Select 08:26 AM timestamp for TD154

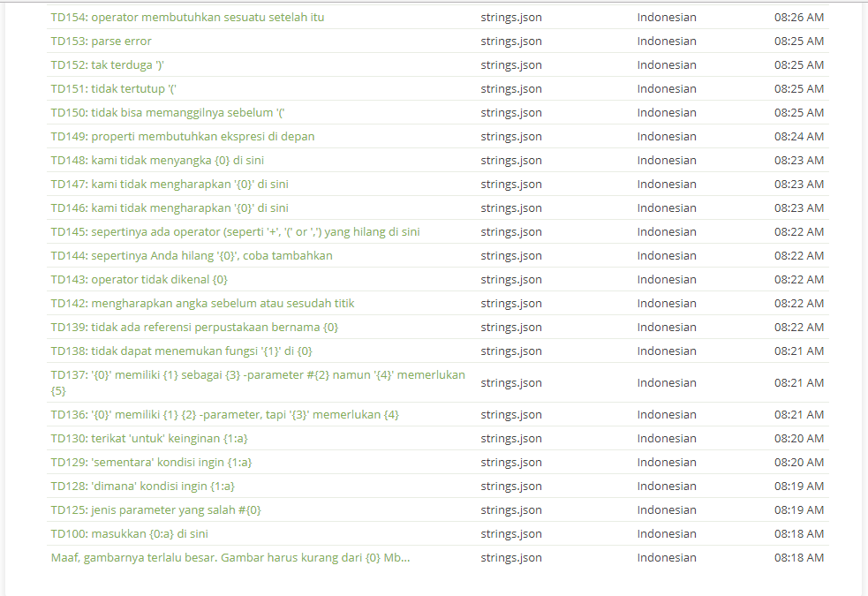point(799,17)
